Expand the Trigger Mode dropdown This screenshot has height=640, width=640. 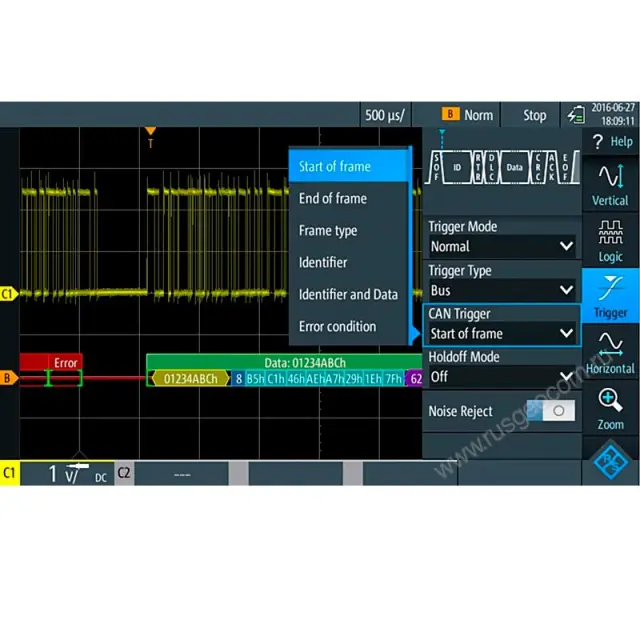(x=501, y=246)
